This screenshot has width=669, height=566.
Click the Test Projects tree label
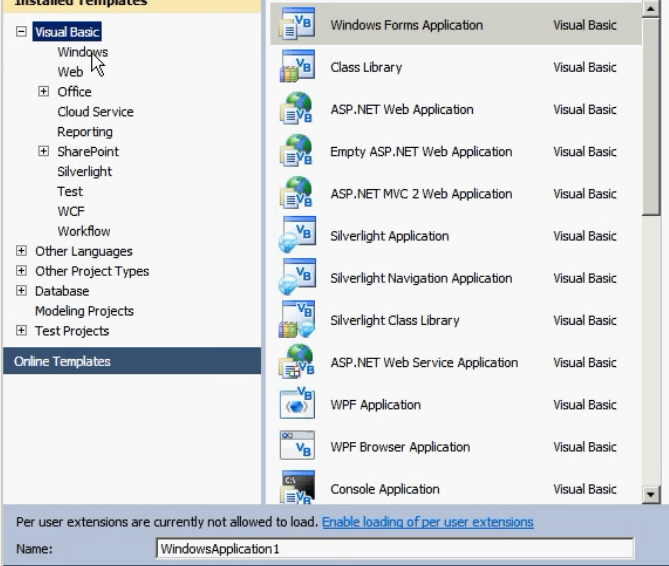click(x=72, y=331)
